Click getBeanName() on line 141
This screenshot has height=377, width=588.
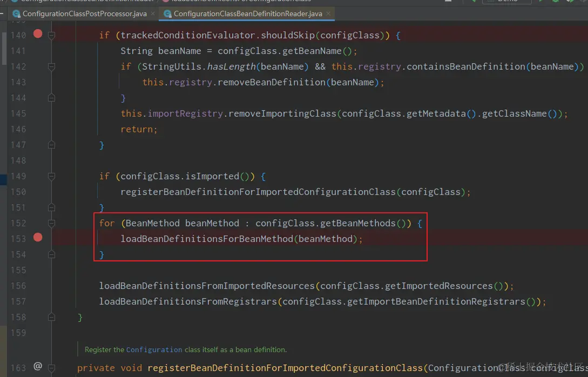click(x=317, y=51)
